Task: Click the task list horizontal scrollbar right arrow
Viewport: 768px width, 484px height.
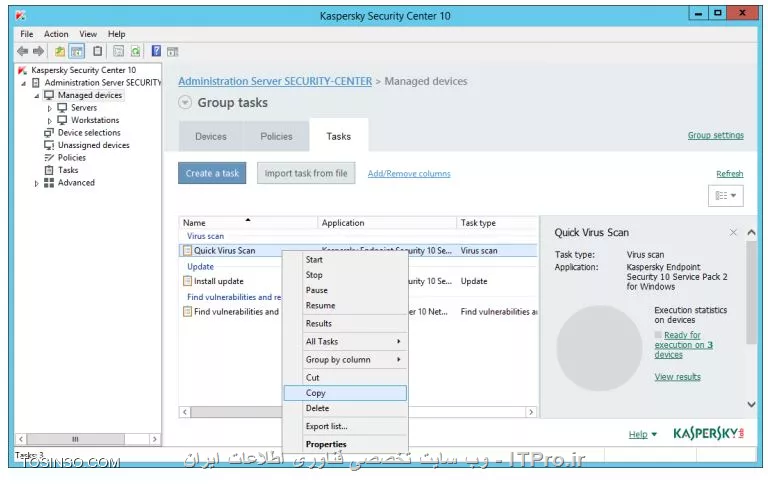Action: click(531, 412)
